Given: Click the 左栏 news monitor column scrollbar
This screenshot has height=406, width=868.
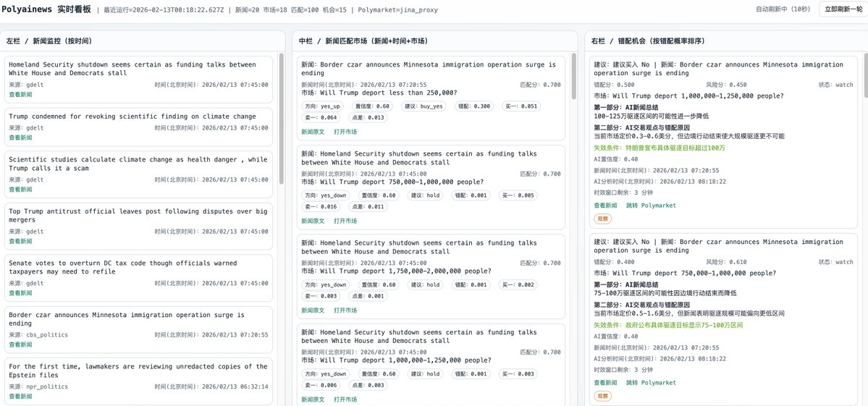Looking at the screenshot, I should coord(281,119).
